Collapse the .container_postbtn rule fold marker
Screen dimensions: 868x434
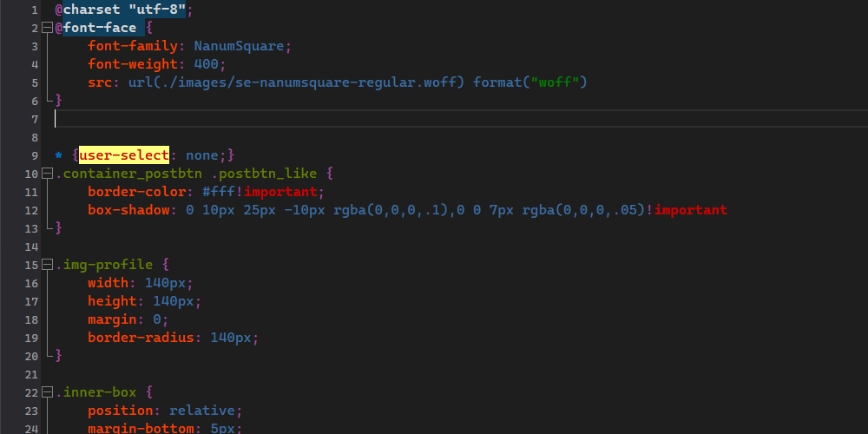point(48,174)
